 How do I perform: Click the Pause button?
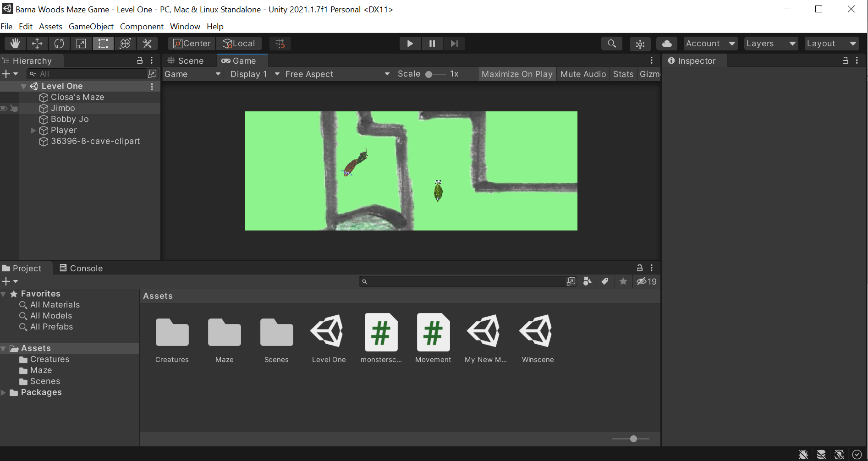(x=432, y=44)
